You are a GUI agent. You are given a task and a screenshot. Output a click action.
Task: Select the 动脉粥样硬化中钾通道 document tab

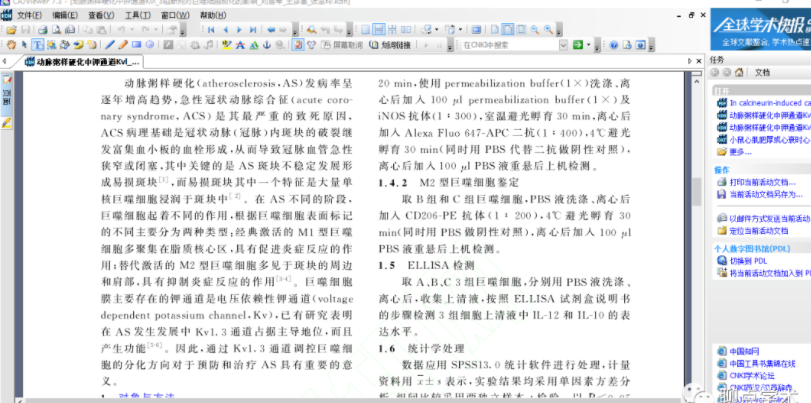pos(83,62)
